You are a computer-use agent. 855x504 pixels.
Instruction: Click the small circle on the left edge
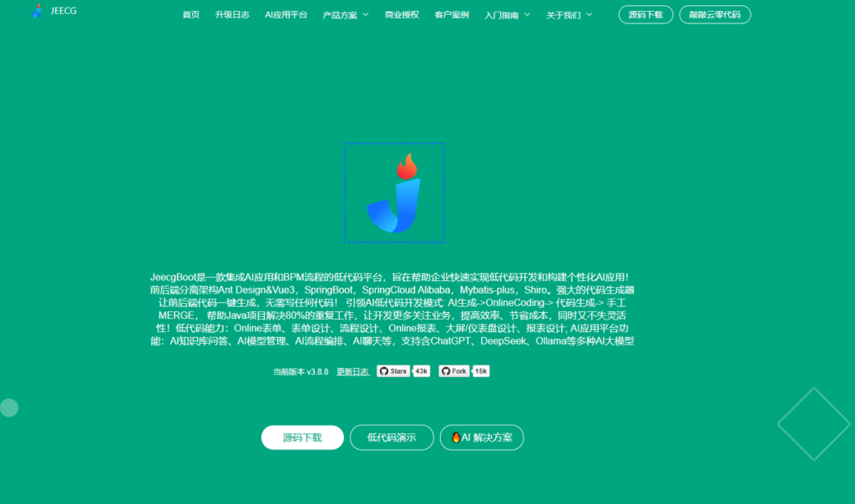8,408
